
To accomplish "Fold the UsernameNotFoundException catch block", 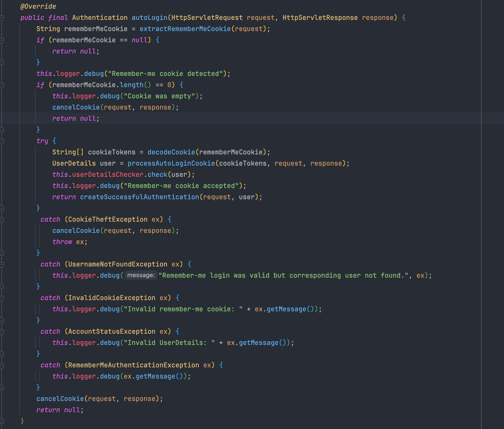I will [2, 264].
